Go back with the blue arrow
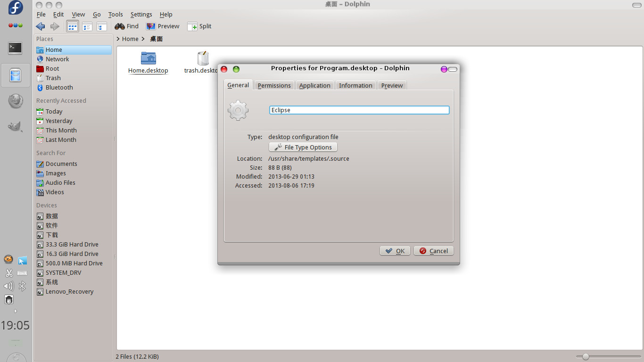Screen dimensions: 644x362 pyautogui.click(x=41, y=26)
